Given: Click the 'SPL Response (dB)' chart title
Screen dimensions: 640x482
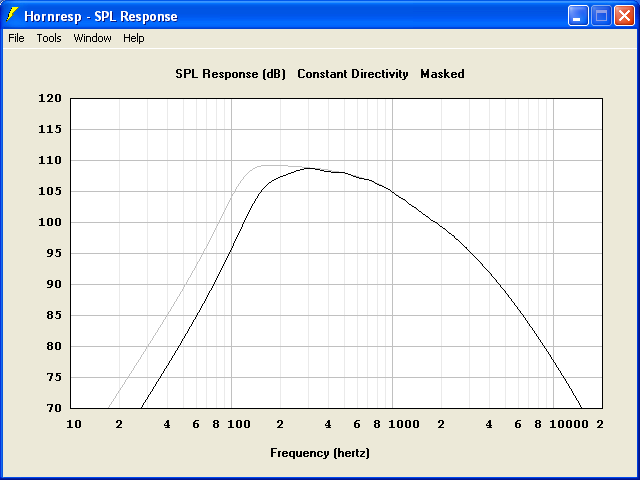Looking at the screenshot, I should click(x=231, y=74).
